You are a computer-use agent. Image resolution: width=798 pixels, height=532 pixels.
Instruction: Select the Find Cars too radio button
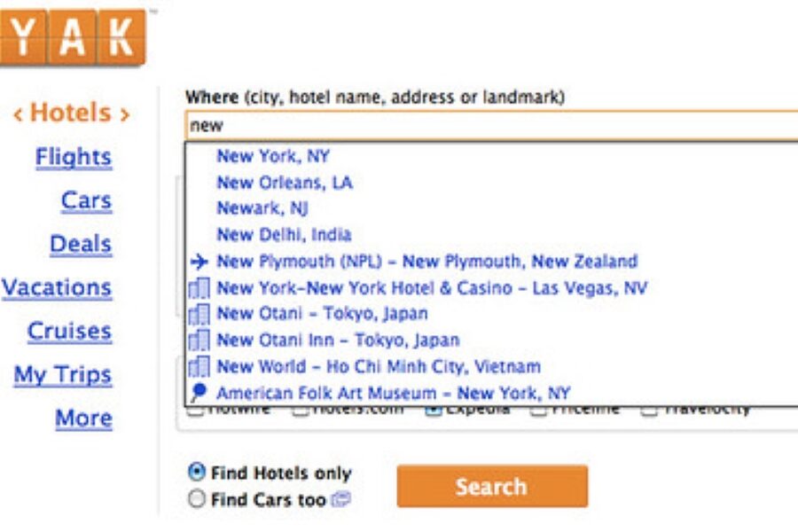point(197,499)
